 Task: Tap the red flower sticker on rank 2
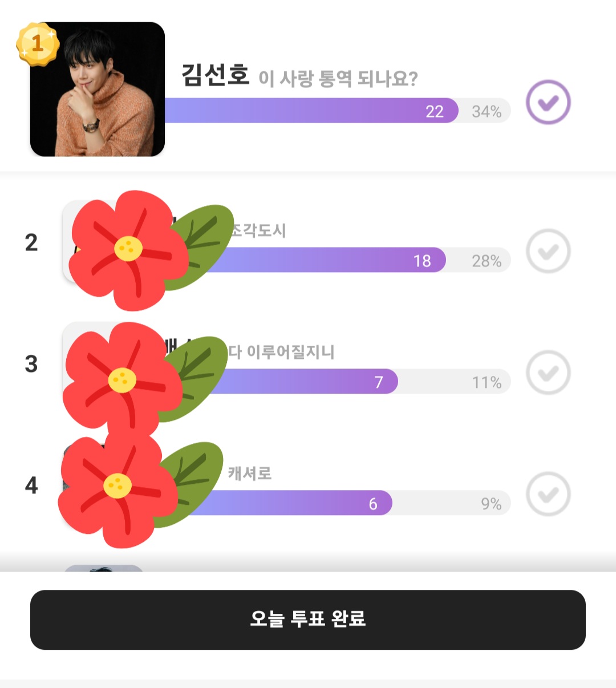point(128,250)
